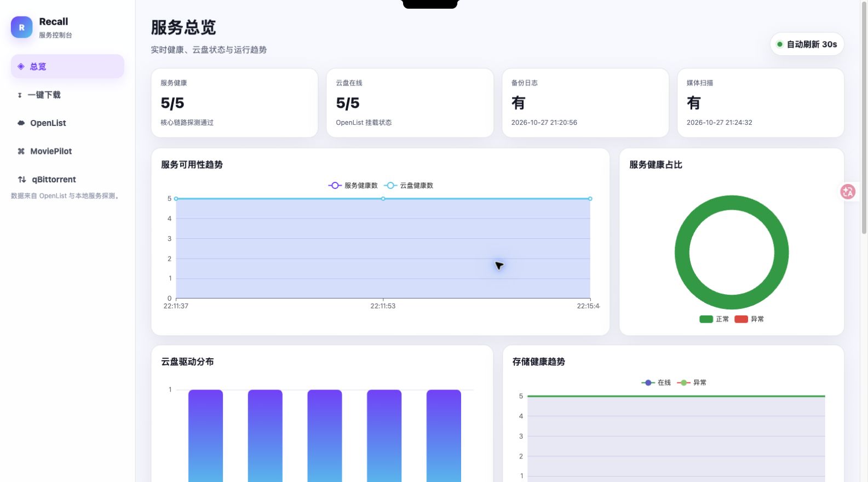Click the text OpenList 挂载状态
Screen dimensions: 868x482
(364, 123)
